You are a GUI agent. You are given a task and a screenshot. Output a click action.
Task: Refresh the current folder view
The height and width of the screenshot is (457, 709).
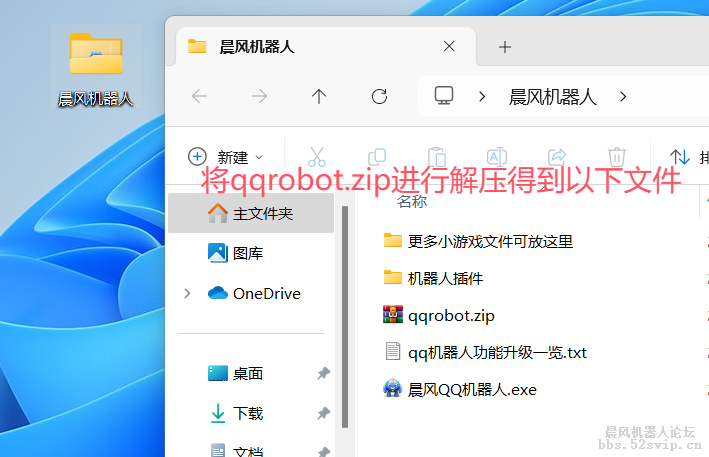tap(379, 96)
